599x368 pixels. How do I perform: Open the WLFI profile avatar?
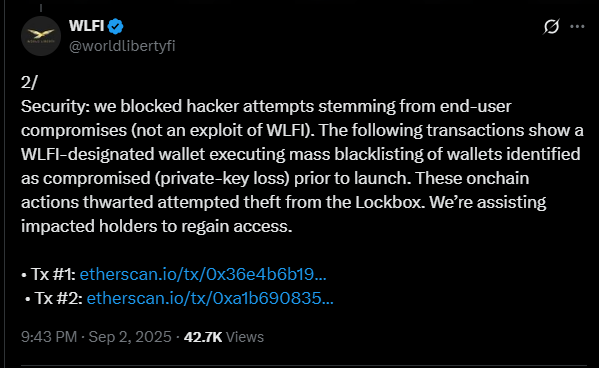pyautogui.click(x=41, y=36)
